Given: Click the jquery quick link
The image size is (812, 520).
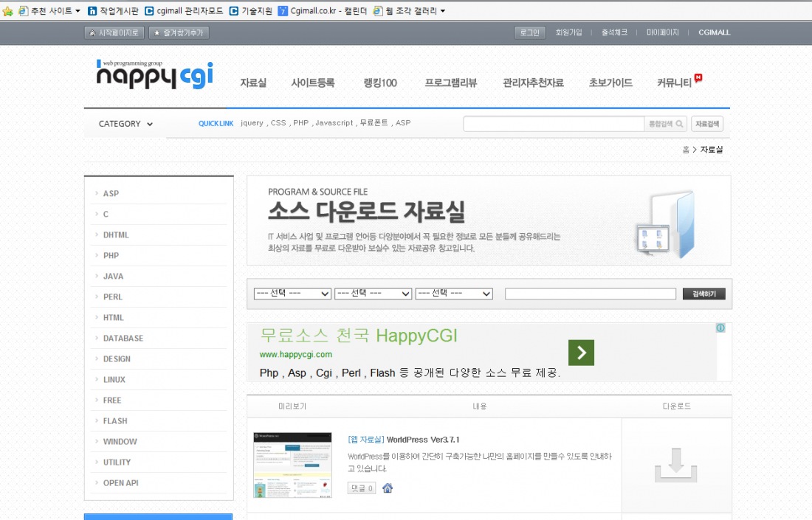Looking at the screenshot, I should (252, 123).
